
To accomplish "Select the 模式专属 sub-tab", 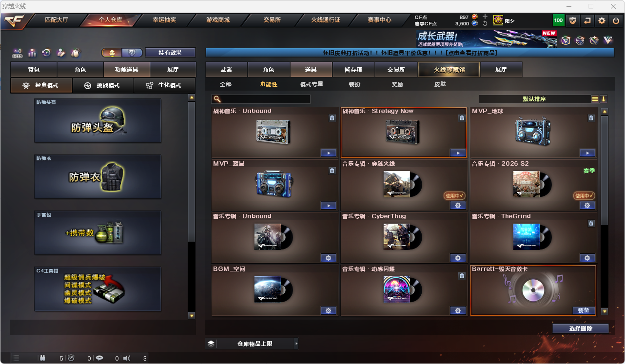I will pos(312,84).
